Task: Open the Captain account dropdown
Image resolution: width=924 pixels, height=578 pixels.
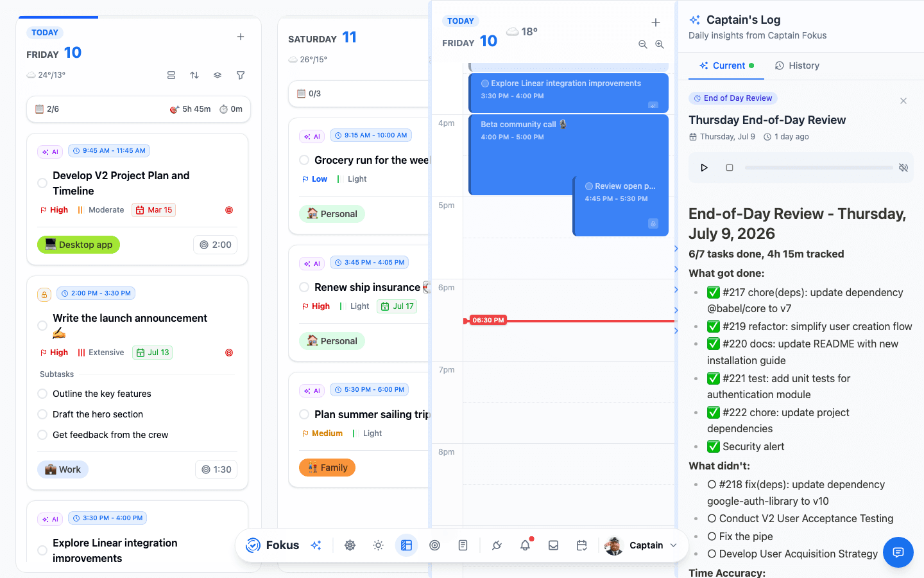Action: point(642,545)
